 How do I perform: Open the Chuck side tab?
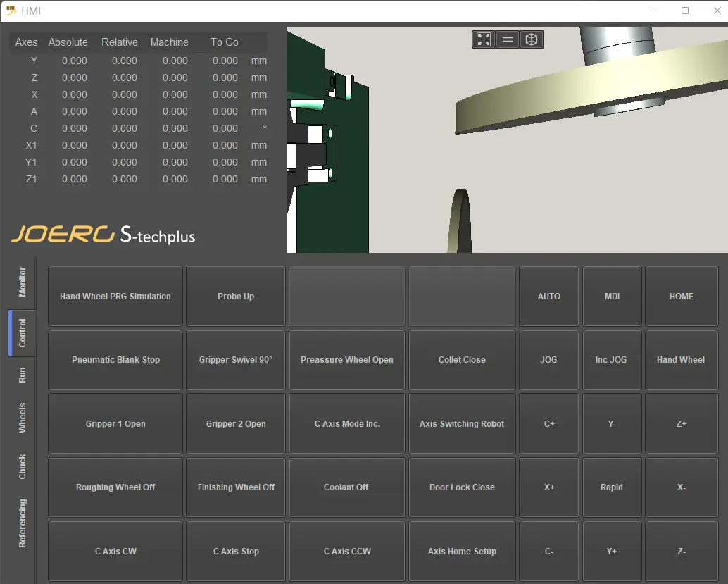click(x=22, y=466)
